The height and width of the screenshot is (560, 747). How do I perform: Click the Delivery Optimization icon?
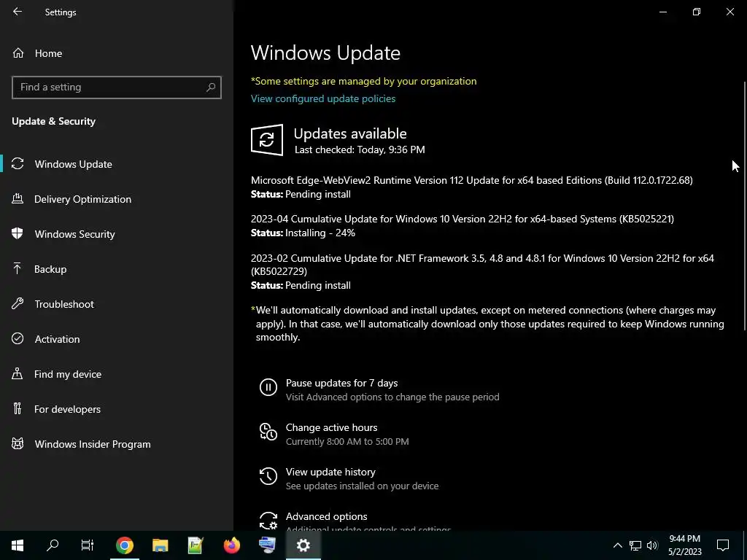pos(18,199)
